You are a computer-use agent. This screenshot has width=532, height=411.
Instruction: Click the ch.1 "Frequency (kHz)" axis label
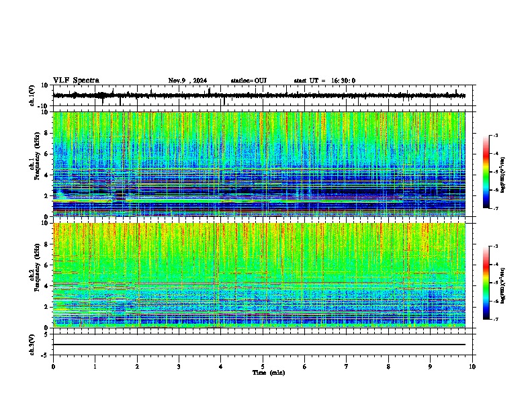point(37,156)
